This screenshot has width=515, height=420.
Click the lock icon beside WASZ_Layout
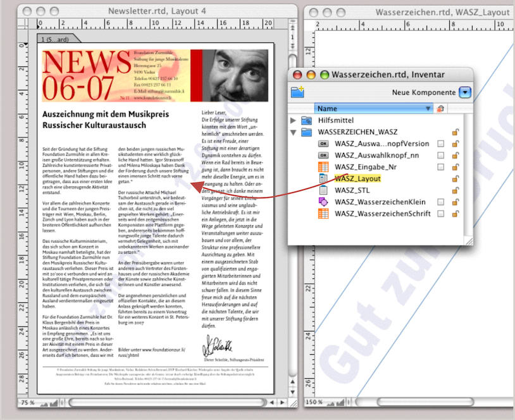point(455,179)
